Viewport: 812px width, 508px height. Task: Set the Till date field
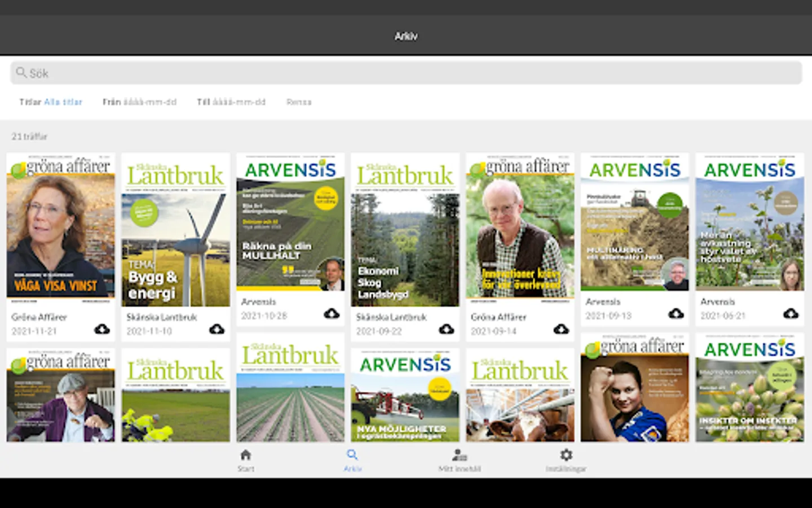pos(231,102)
